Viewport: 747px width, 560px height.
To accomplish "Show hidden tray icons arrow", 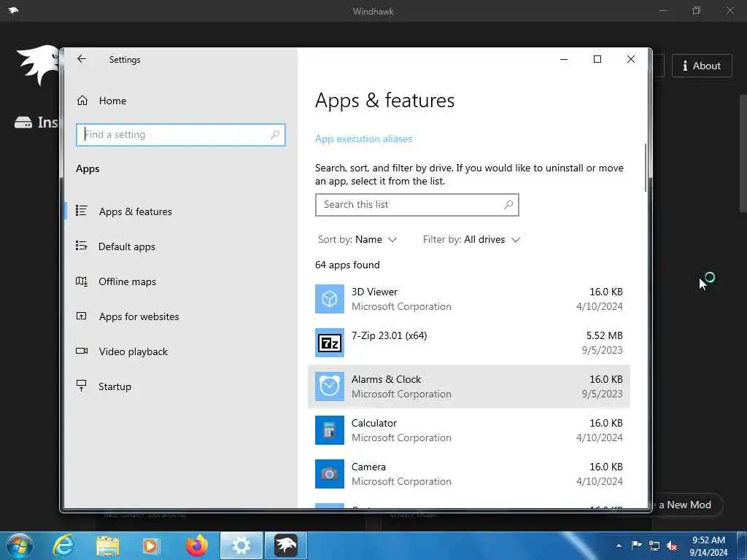I will click(619, 545).
